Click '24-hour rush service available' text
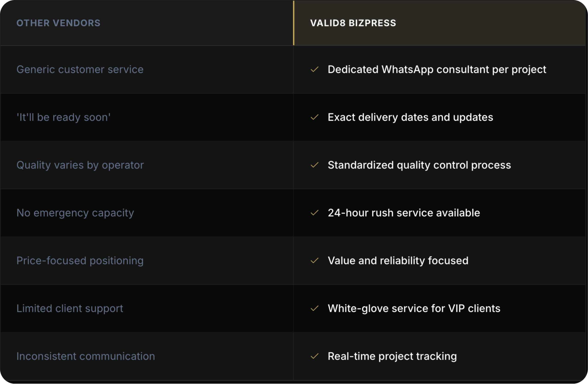This screenshot has width=588, height=384. 404,213
